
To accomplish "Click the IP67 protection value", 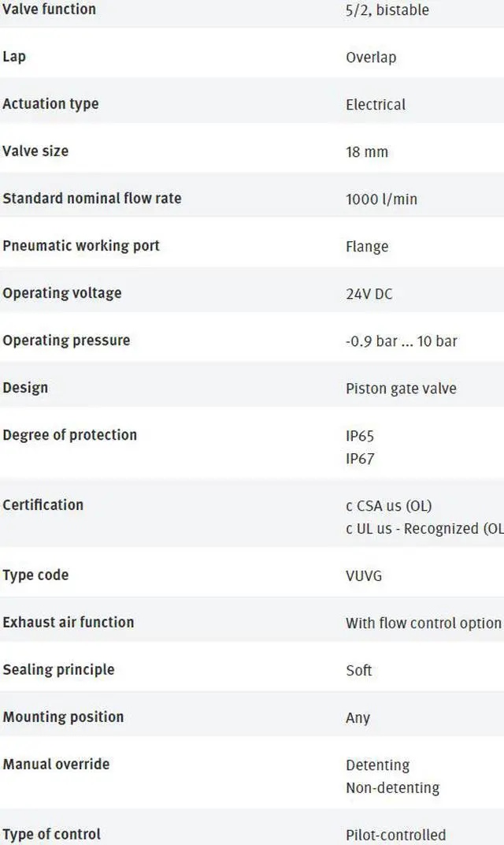I will pyautogui.click(x=360, y=458).
